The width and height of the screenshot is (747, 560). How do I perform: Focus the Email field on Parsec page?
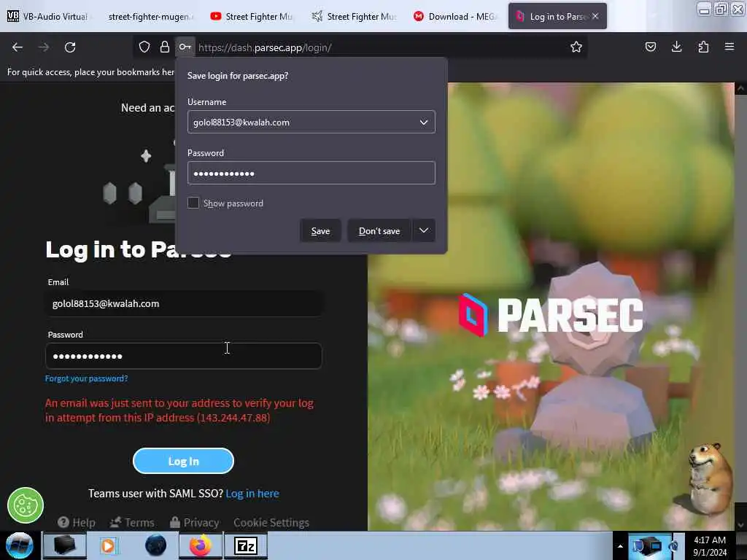click(183, 303)
